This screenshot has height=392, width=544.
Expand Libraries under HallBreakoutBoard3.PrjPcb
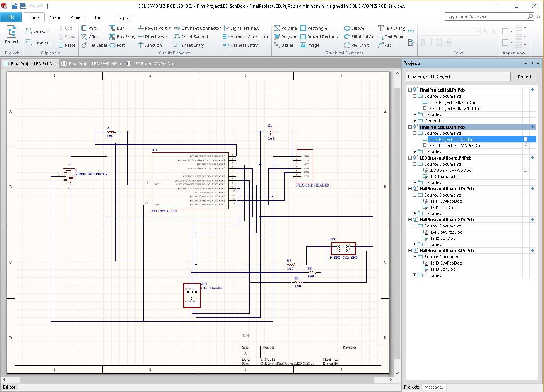click(x=415, y=275)
